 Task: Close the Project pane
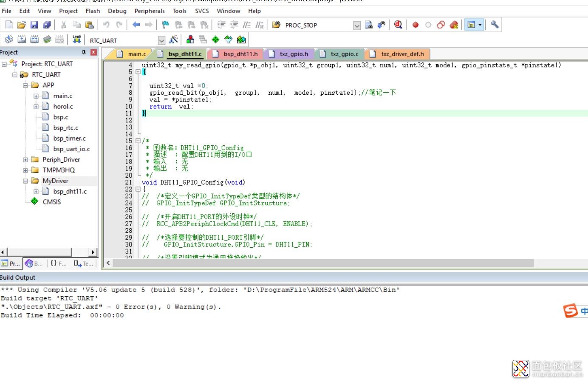click(93, 52)
